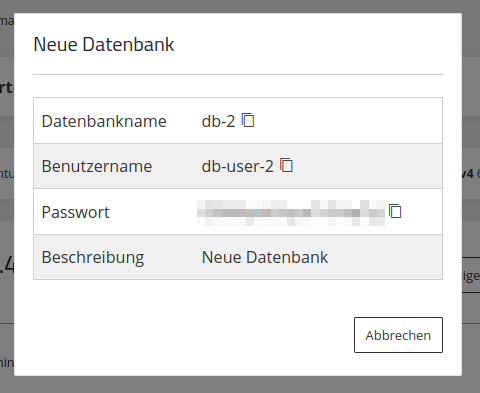Click the empty Passwort row area after the copy icon
This screenshot has width=480, height=393.
click(422, 212)
